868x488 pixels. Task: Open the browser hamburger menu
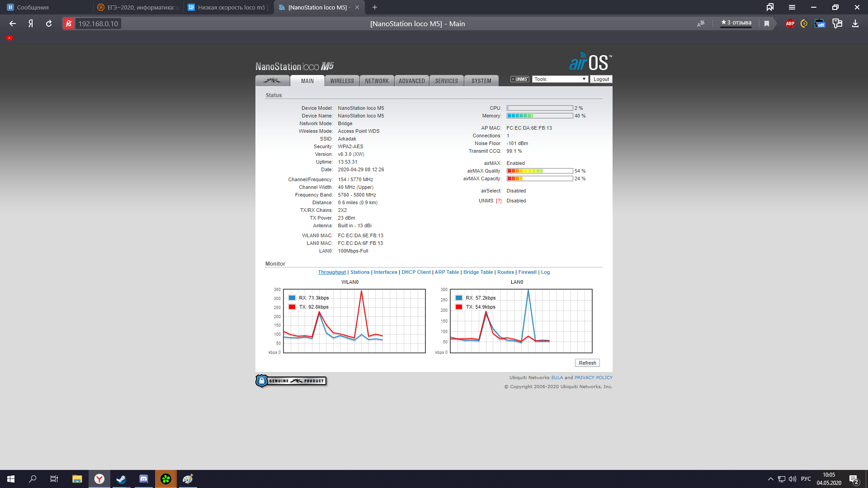click(792, 7)
